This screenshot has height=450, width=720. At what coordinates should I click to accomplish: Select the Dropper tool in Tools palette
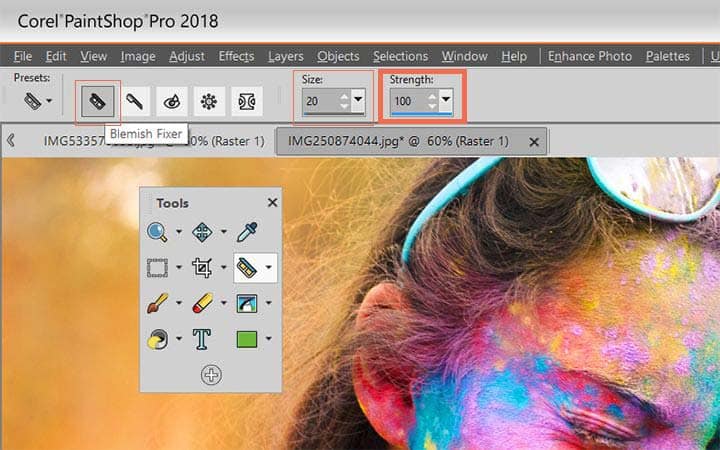[247, 232]
